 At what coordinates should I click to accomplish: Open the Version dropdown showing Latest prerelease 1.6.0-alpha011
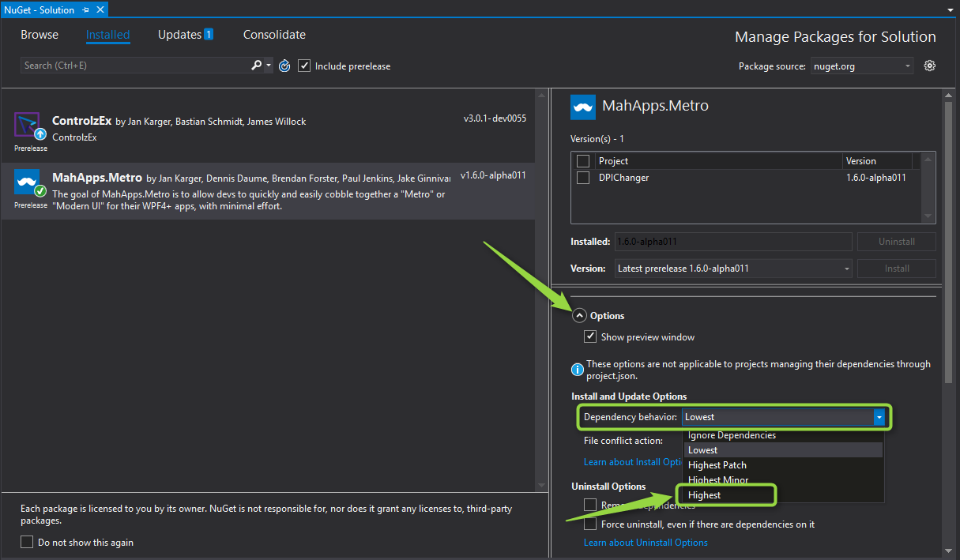[846, 268]
